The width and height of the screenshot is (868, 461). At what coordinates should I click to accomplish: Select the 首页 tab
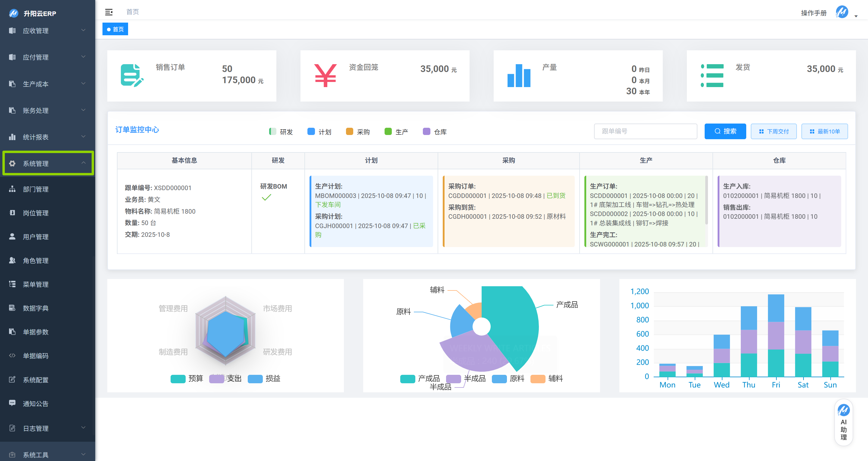pos(115,29)
